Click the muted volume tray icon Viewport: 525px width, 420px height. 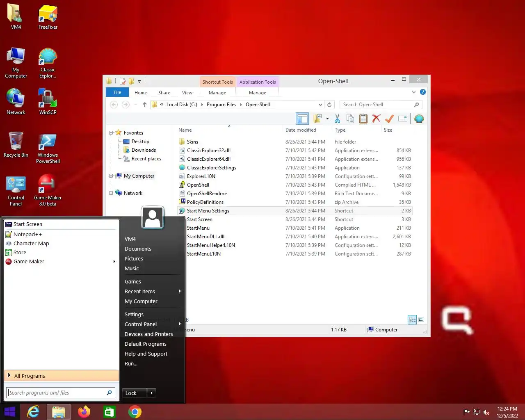[x=486, y=412]
